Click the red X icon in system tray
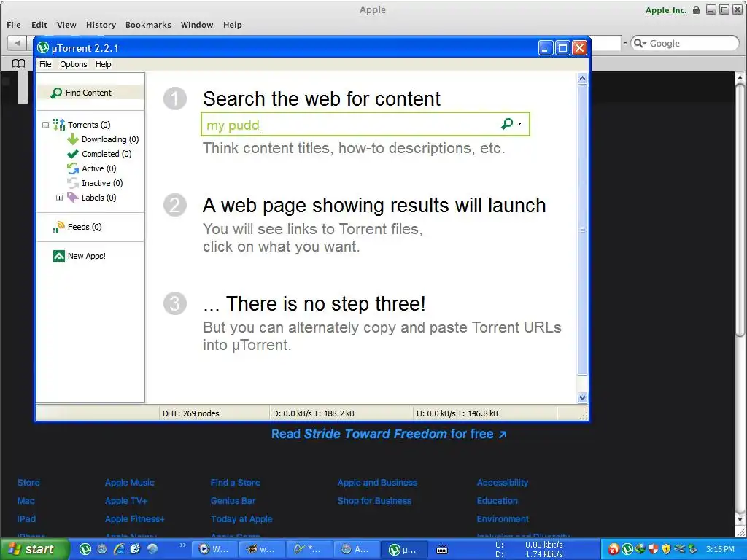Image resolution: width=747 pixels, height=560 pixels. click(x=614, y=550)
